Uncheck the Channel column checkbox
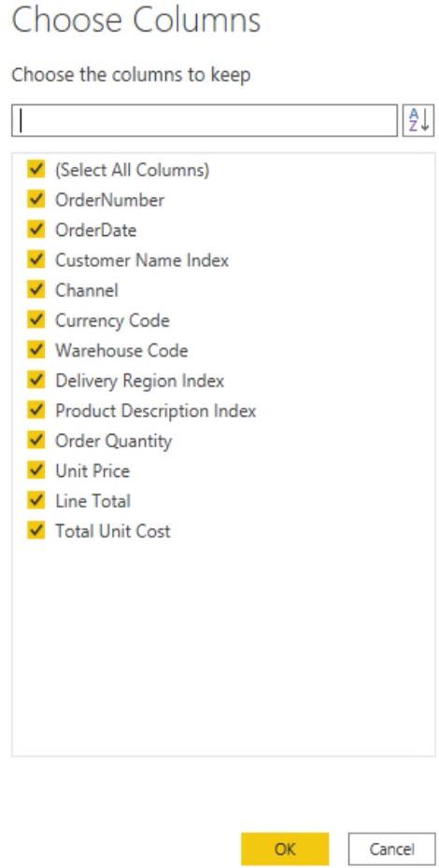 (x=36, y=289)
